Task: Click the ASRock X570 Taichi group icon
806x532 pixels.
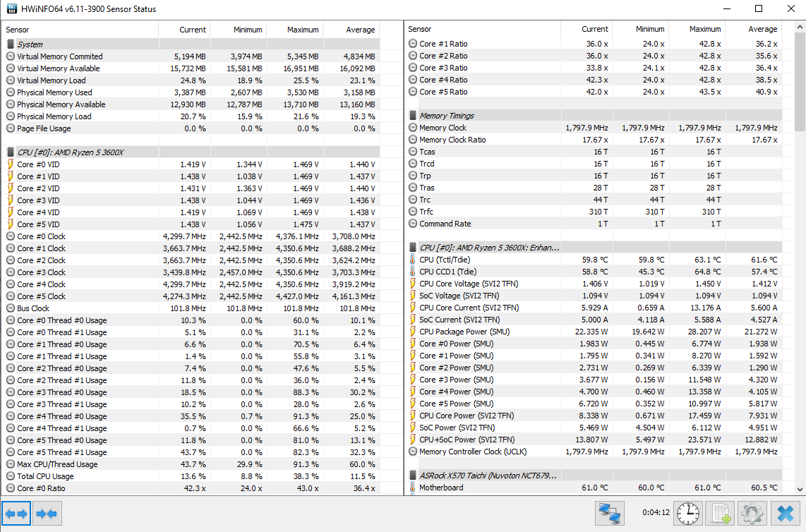Action: pyautogui.click(x=413, y=476)
